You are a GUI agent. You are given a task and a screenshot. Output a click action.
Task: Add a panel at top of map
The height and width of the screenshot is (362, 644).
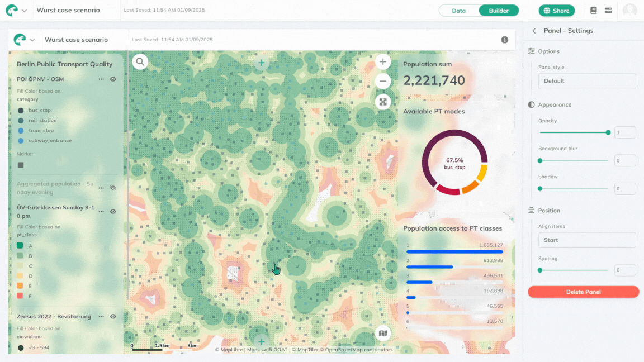261,63
